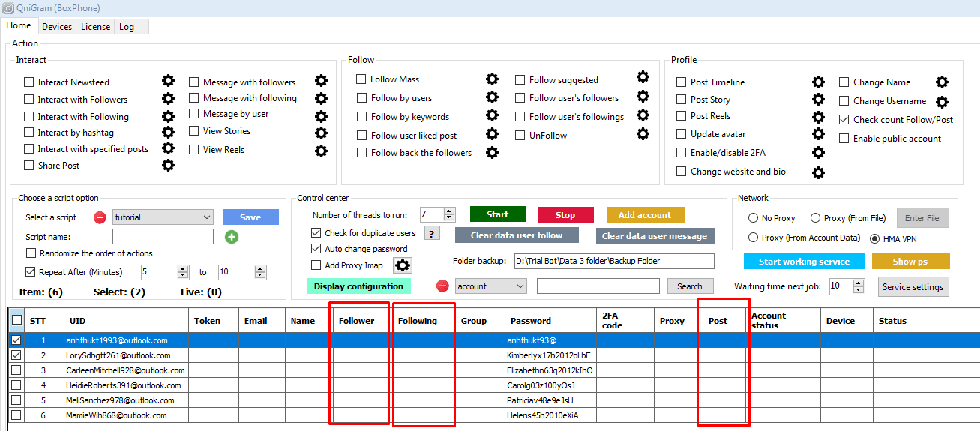980x431 pixels.
Task: Click red minus icon beside tutorial script
Action: tap(100, 217)
